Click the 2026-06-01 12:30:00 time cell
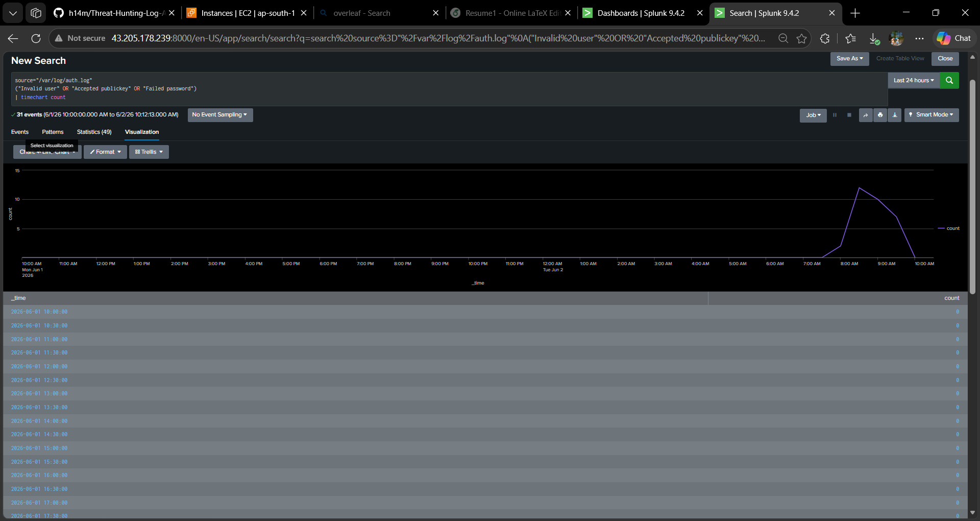This screenshot has width=980, height=521. coord(39,381)
